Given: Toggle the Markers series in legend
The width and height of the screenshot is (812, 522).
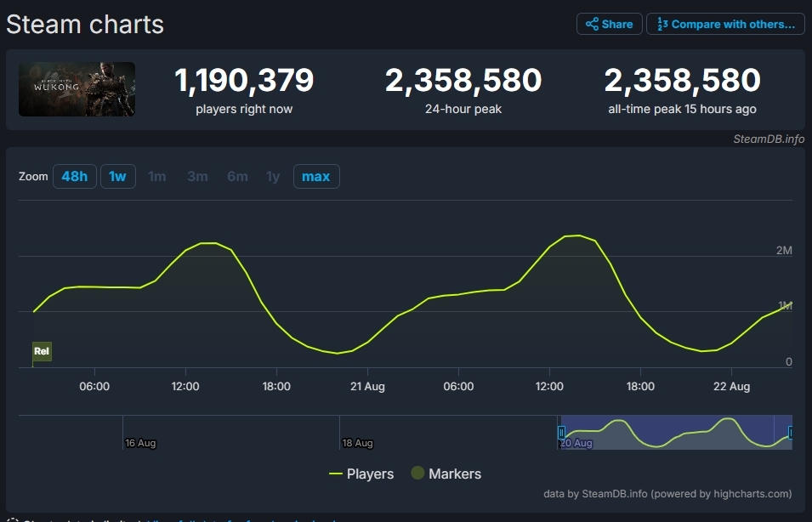Looking at the screenshot, I should pyautogui.click(x=446, y=474).
